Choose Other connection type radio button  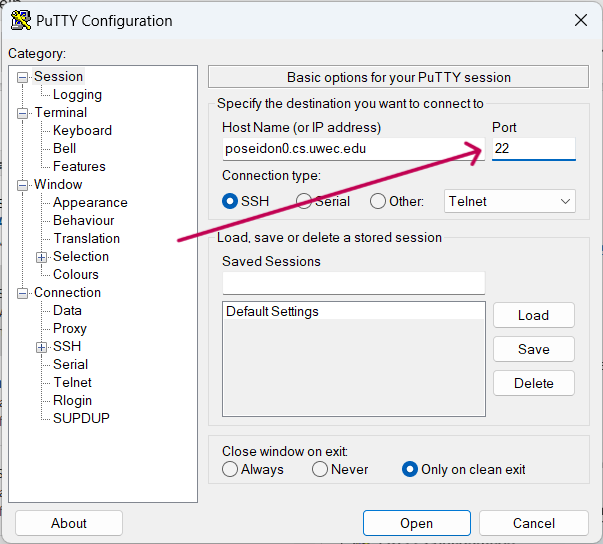[x=378, y=201]
